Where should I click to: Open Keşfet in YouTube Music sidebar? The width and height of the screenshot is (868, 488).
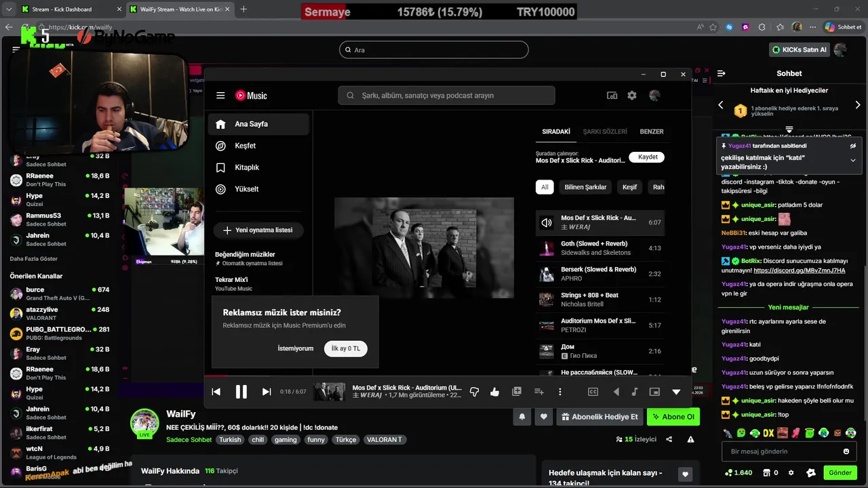pyautogui.click(x=258, y=146)
